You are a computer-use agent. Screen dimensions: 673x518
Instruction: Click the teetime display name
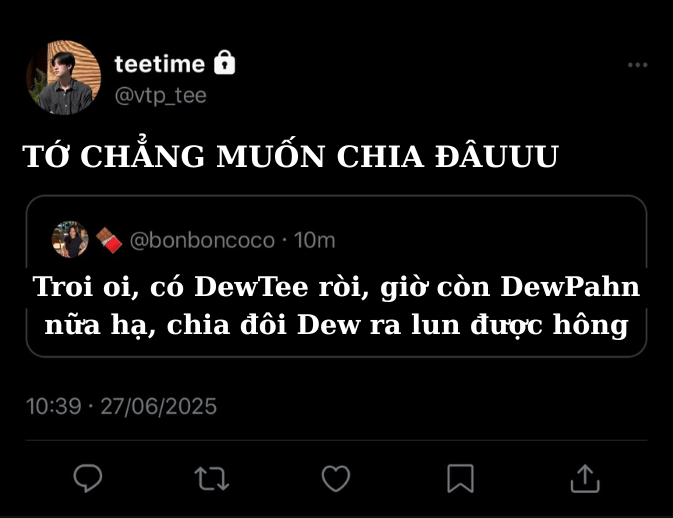160,64
